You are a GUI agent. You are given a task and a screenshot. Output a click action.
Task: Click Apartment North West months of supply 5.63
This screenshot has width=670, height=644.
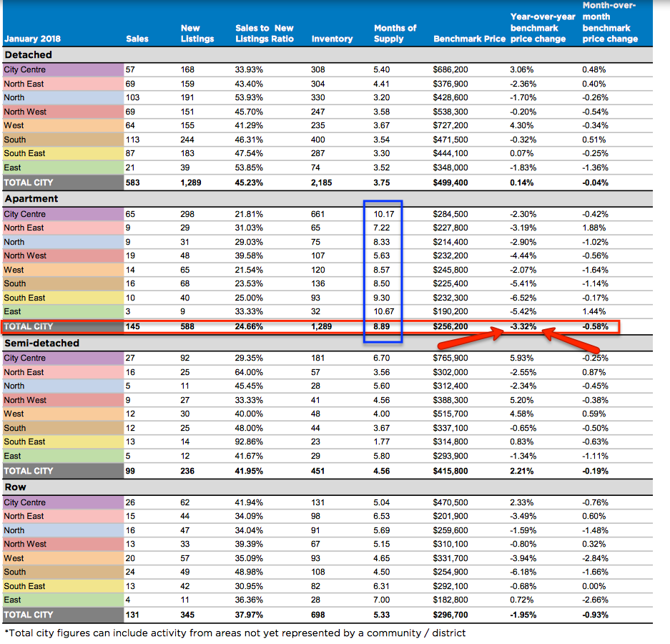[381, 255]
